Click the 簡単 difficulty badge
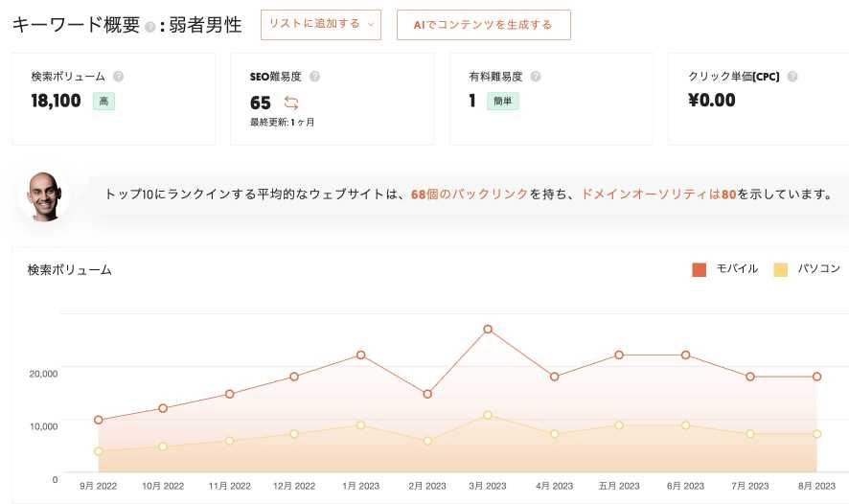Image resolution: width=849 pixels, height=504 pixels. point(502,102)
